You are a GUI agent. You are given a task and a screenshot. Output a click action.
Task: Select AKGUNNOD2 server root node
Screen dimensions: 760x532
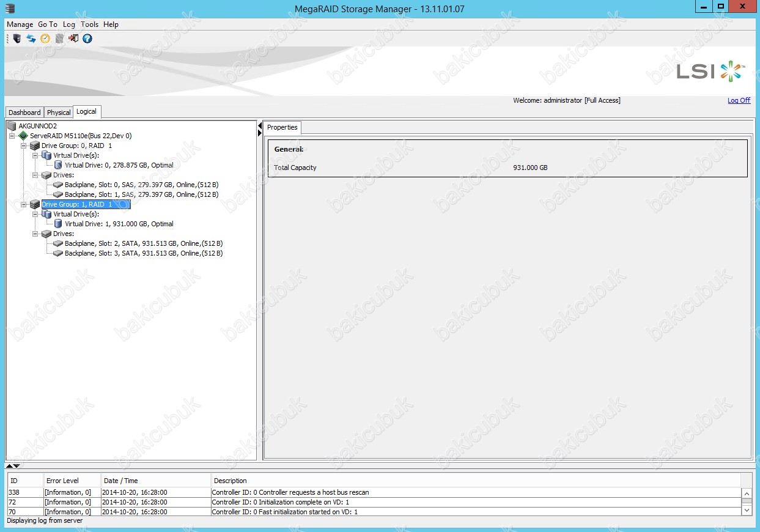coord(37,126)
